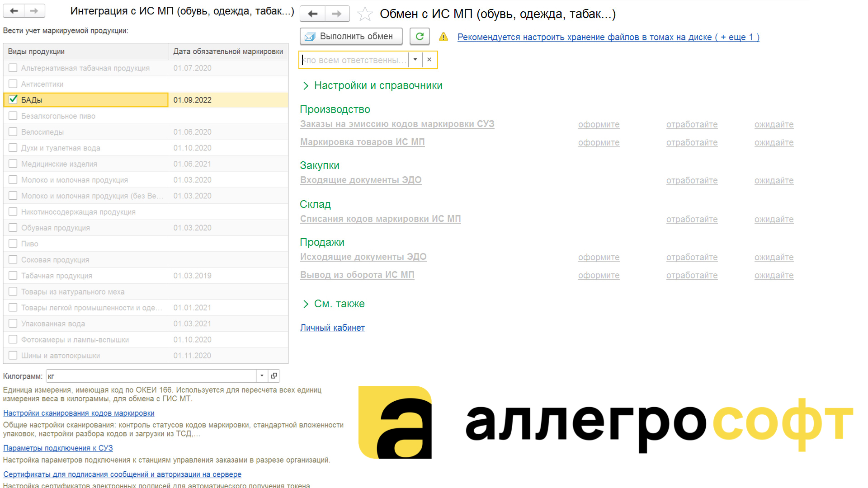Add page to favorites with star icon
Screen dimensions: 868x488
364,14
